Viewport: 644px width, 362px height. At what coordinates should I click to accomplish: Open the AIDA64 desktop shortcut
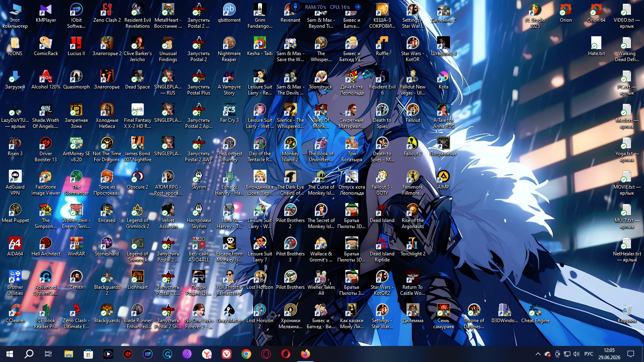[15, 247]
